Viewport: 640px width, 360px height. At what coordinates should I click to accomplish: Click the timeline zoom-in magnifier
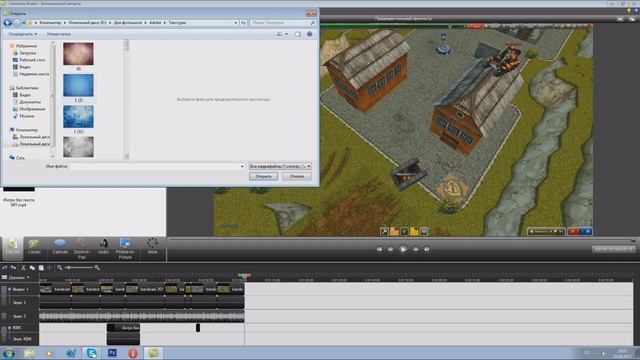coord(97,268)
